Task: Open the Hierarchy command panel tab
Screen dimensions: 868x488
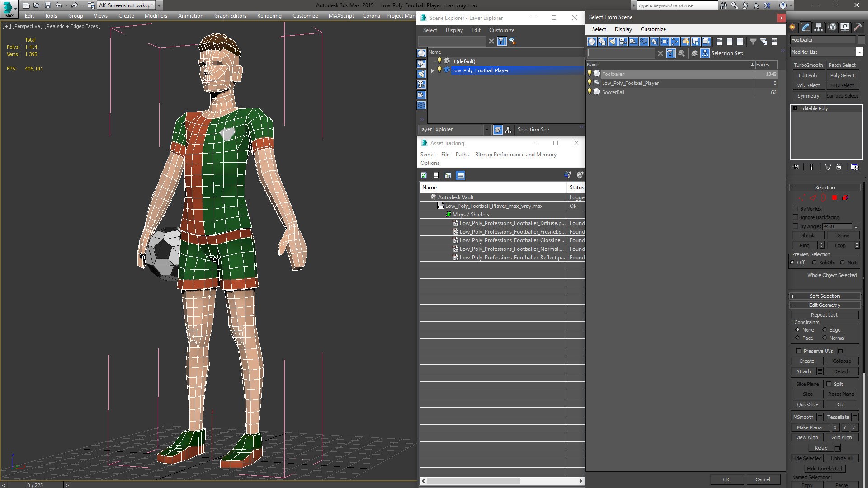Action: click(819, 27)
